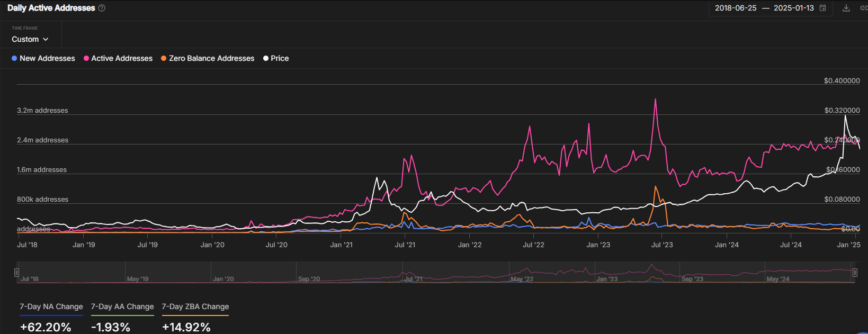
Task: Click the Jul '20 x-axis label
Action: 276,245
